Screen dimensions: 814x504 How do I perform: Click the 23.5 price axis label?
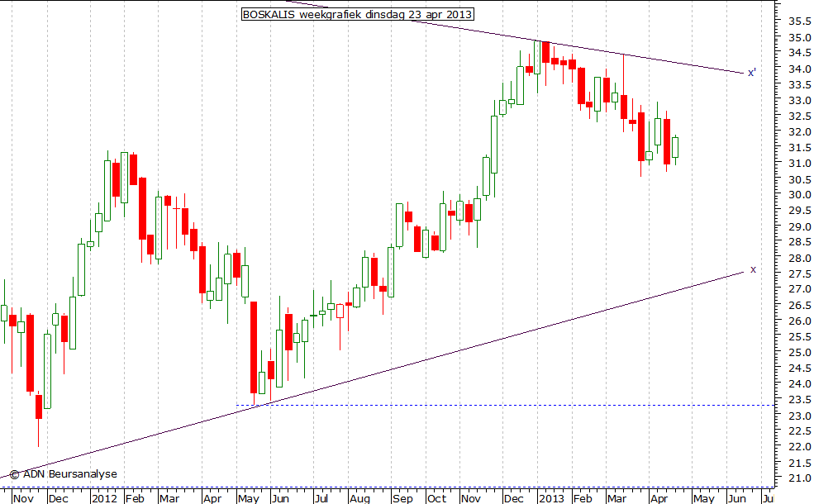click(x=799, y=399)
